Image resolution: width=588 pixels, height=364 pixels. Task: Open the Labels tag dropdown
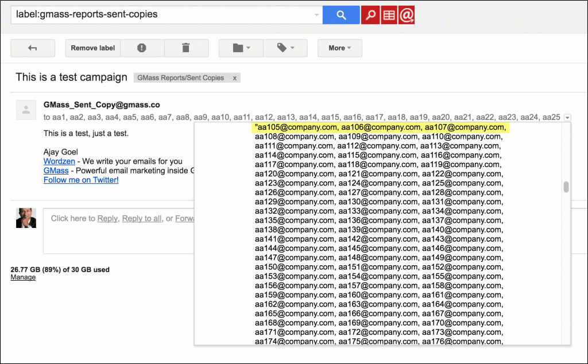click(285, 48)
